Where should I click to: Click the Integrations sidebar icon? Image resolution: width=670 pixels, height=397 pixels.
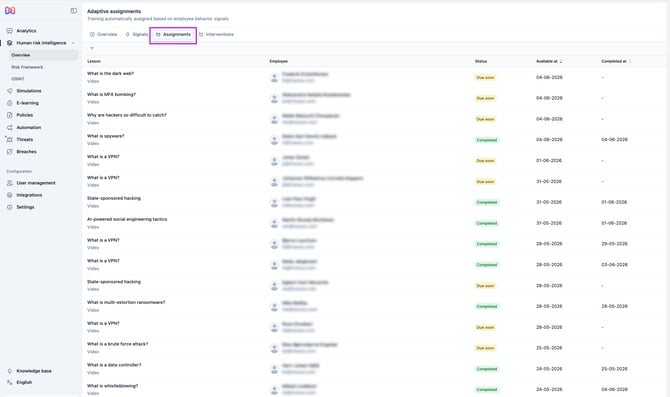pos(9,195)
